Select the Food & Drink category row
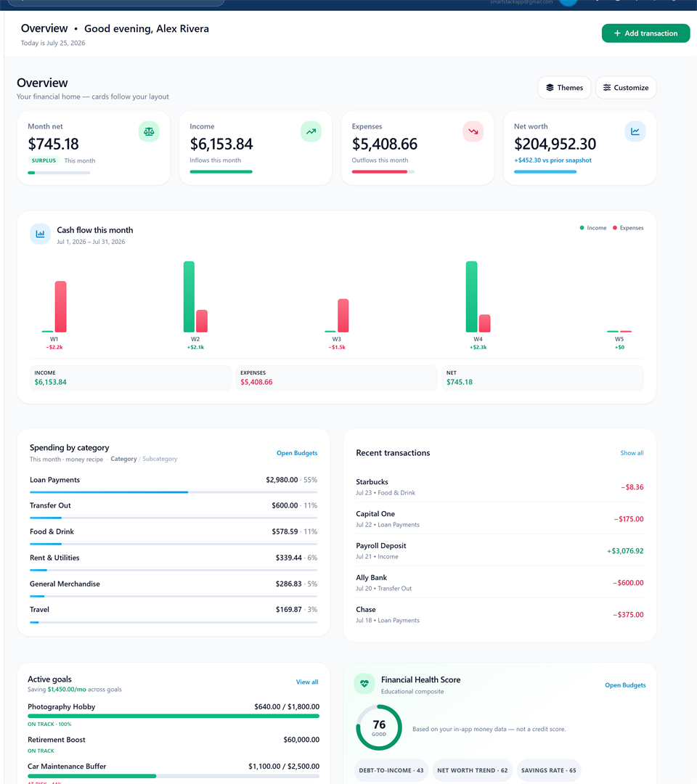The width and height of the screenshot is (697, 784). click(174, 536)
